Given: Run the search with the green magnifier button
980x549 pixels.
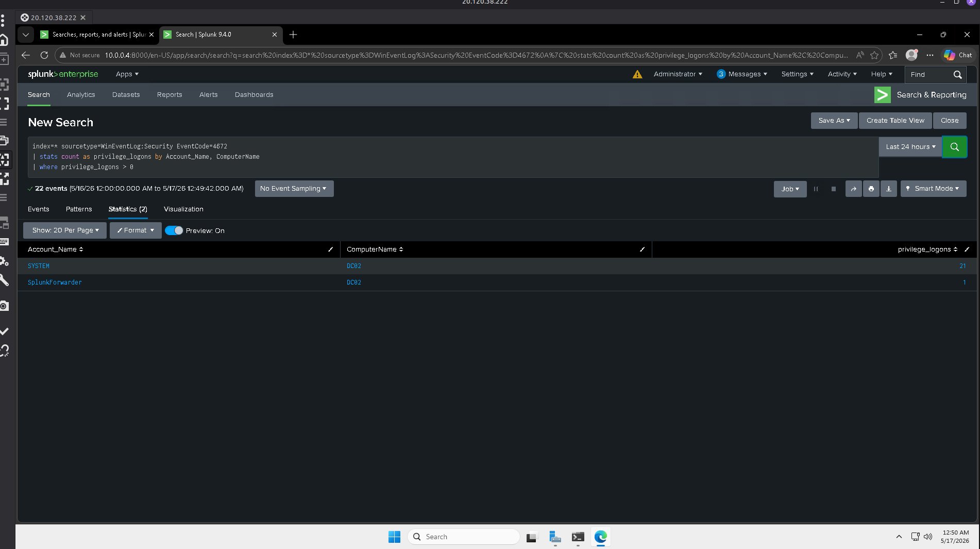Looking at the screenshot, I should pos(954,147).
